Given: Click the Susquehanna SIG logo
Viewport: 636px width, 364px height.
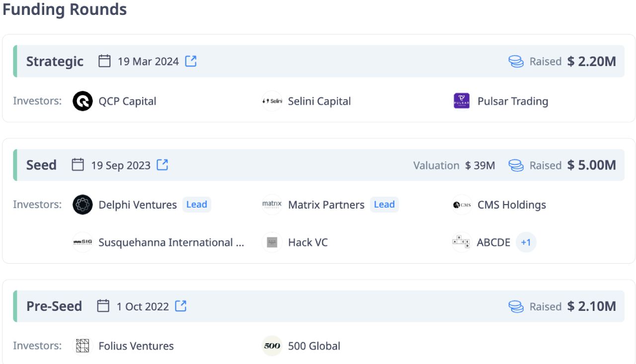Looking at the screenshot, I should pos(82,242).
